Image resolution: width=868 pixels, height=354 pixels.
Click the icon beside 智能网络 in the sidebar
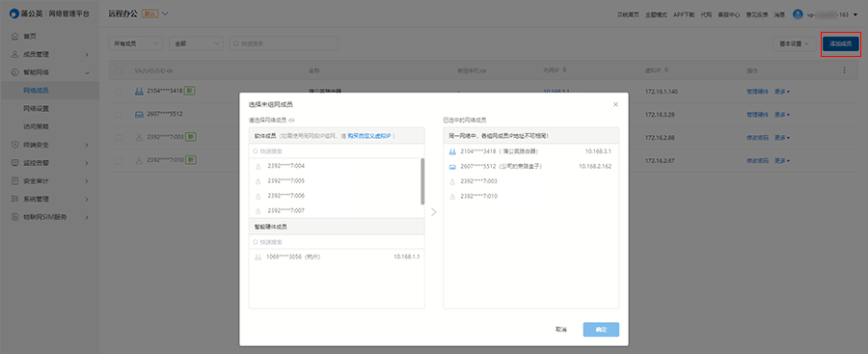click(x=14, y=72)
